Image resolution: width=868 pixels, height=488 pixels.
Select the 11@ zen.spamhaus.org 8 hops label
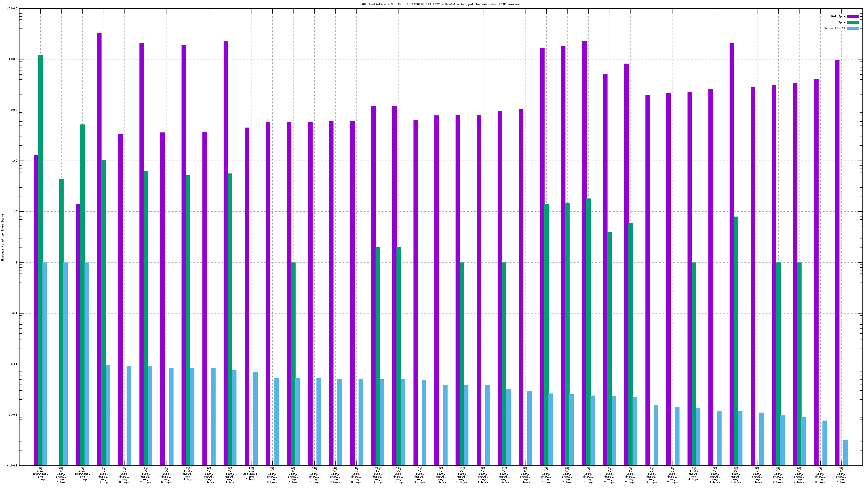point(251,474)
